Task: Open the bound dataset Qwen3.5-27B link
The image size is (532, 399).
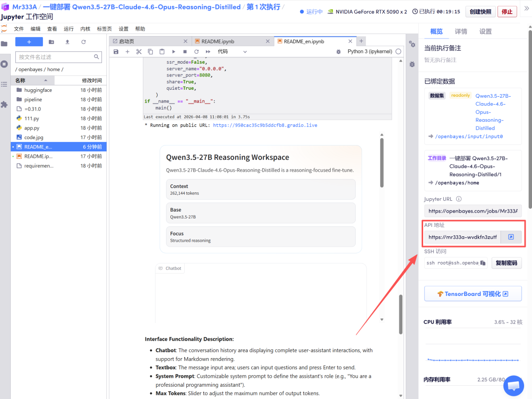Action: point(493,112)
